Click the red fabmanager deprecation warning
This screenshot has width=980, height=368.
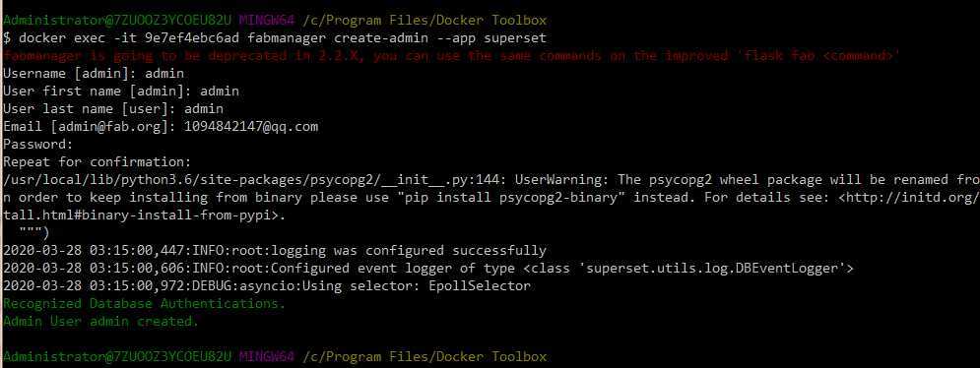tap(451, 56)
